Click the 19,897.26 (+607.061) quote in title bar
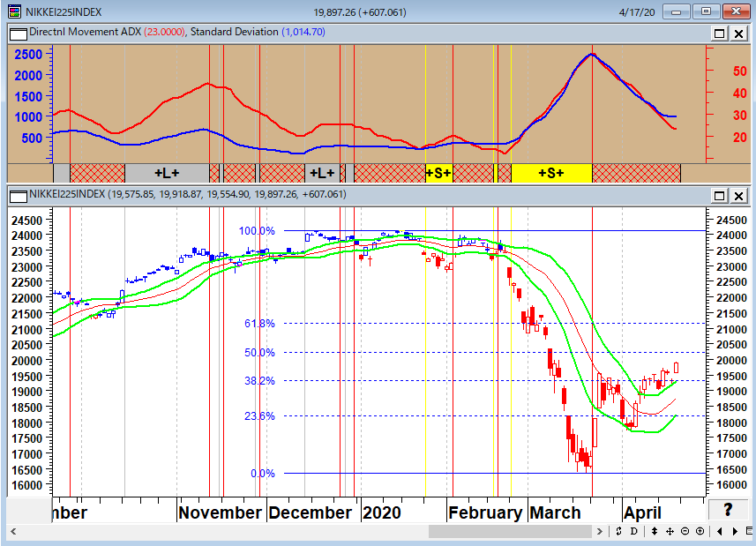The height and width of the screenshot is (546, 756). click(x=360, y=12)
